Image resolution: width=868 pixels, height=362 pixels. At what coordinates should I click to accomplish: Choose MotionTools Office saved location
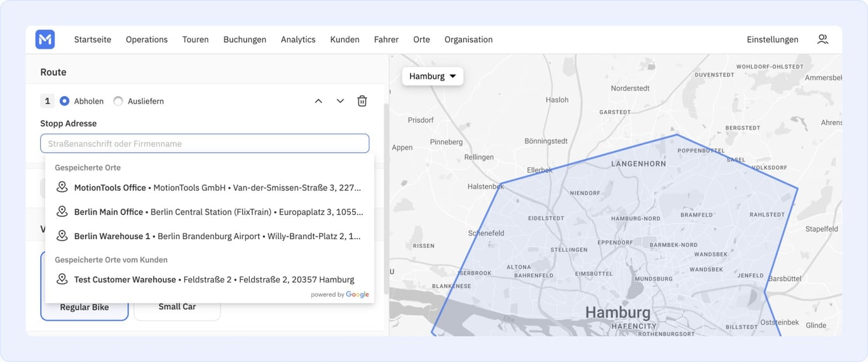tap(210, 188)
